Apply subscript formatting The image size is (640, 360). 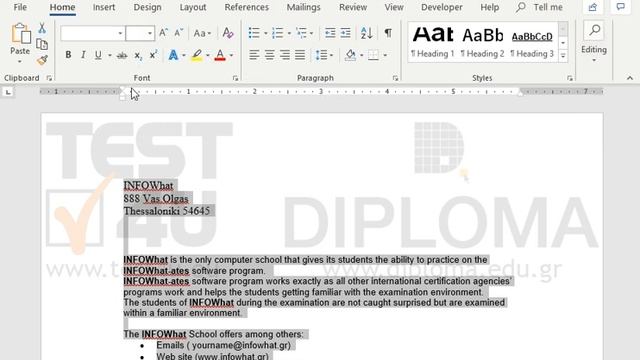point(138,55)
